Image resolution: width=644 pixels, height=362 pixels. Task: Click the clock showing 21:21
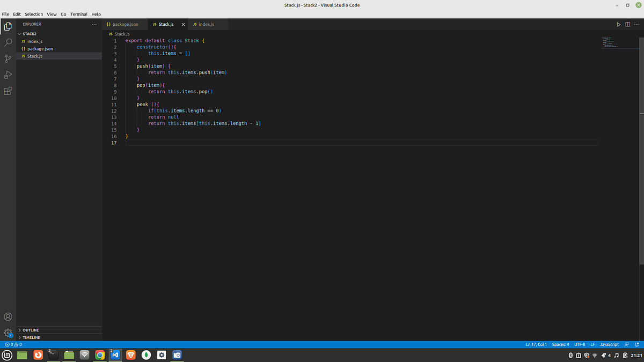(635, 355)
